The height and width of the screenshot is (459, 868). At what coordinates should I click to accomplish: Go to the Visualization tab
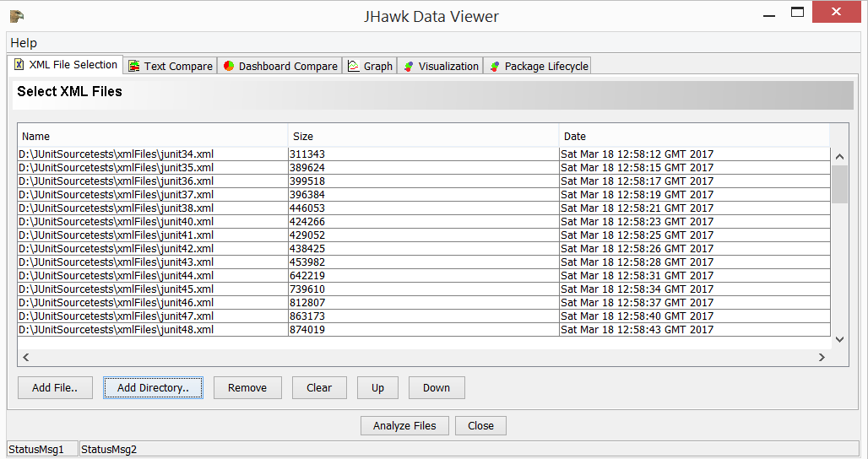coord(441,66)
